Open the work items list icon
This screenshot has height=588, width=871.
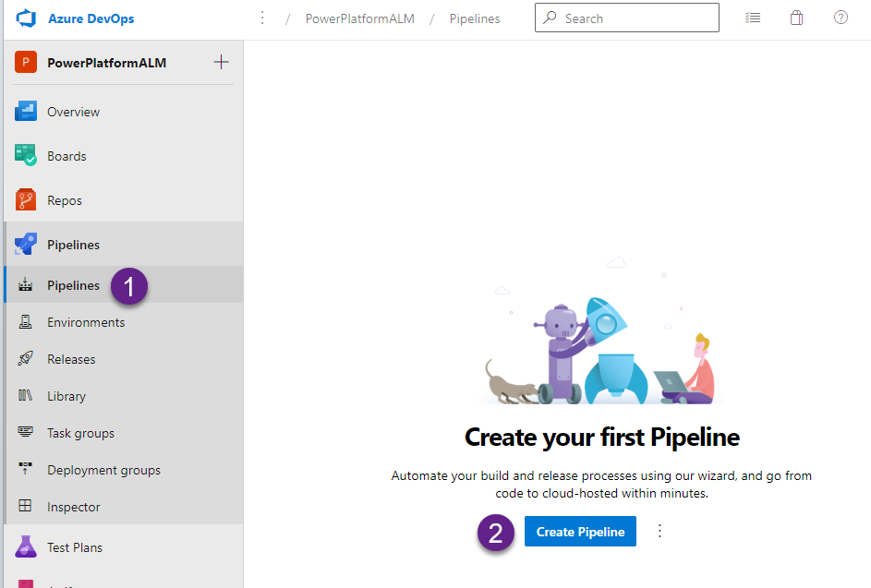[x=753, y=18]
